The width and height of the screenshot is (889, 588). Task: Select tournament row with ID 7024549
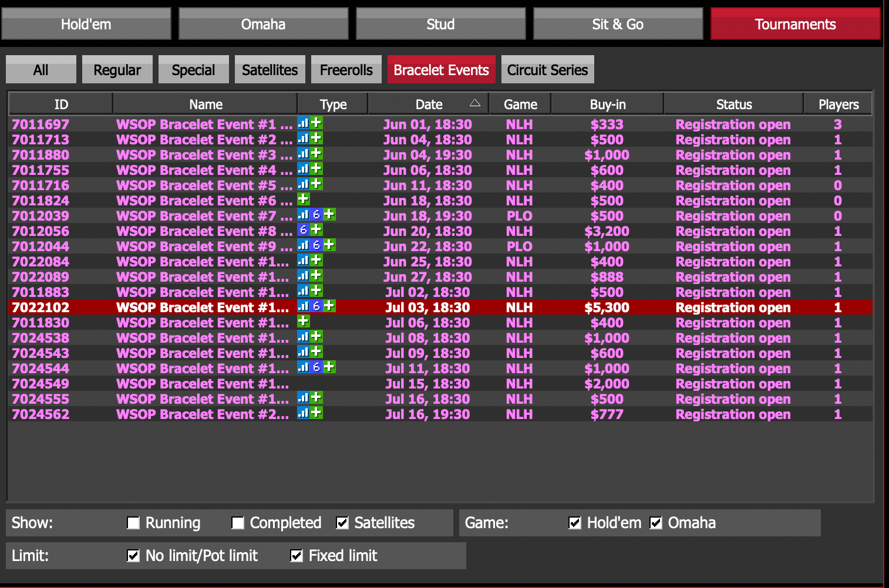pyautogui.click(x=41, y=384)
